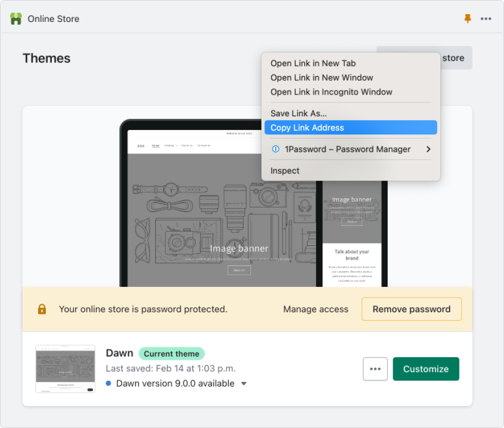The height and width of the screenshot is (428, 504).
Task: Expand the Dawn version 9.0.0 available dropdown arrow
Action: [244, 384]
